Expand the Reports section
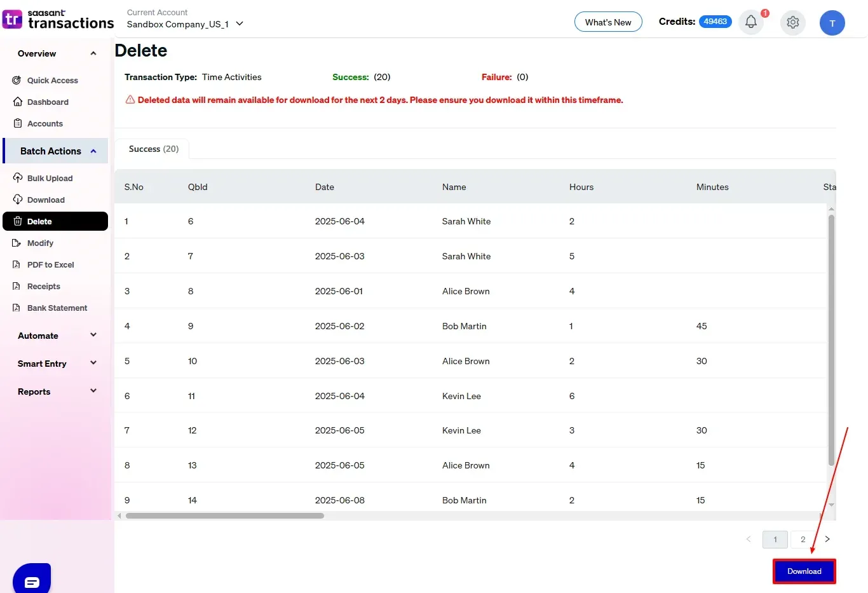 pyautogui.click(x=93, y=391)
